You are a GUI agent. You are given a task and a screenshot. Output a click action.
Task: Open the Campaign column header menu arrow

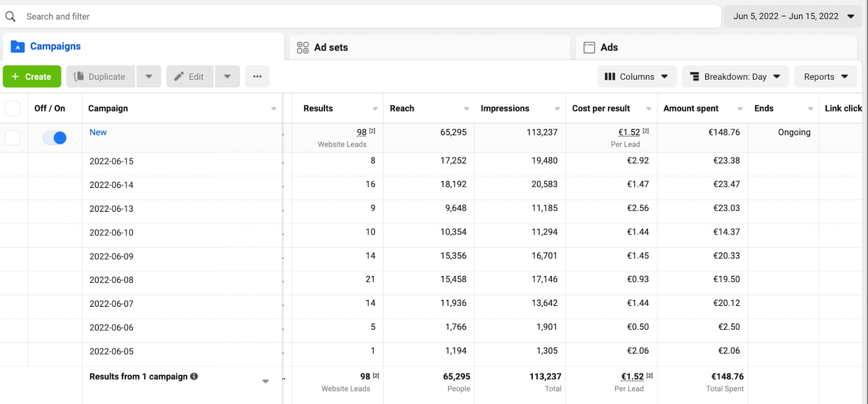(x=273, y=109)
